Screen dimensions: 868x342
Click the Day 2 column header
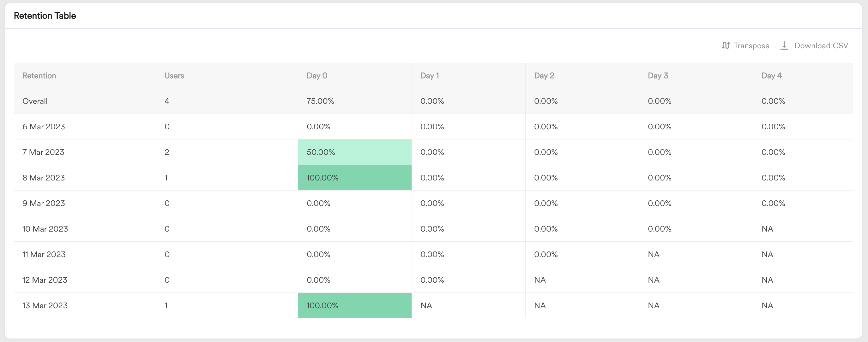click(x=544, y=76)
